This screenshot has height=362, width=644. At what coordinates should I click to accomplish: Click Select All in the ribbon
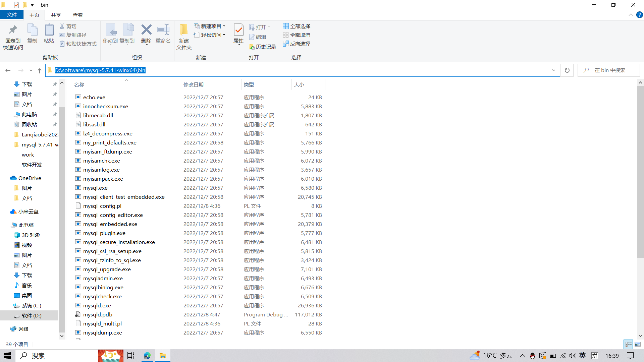pyautogui.click(x=297, y=26)
